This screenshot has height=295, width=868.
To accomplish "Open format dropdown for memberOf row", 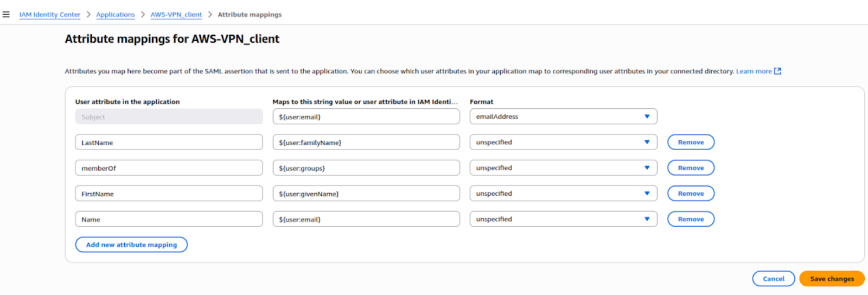I will pos(563,168).
